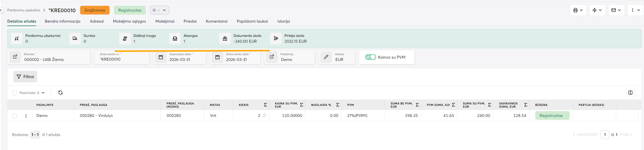Check the select-all Pasirinkta checkbox

coord(14,93)
